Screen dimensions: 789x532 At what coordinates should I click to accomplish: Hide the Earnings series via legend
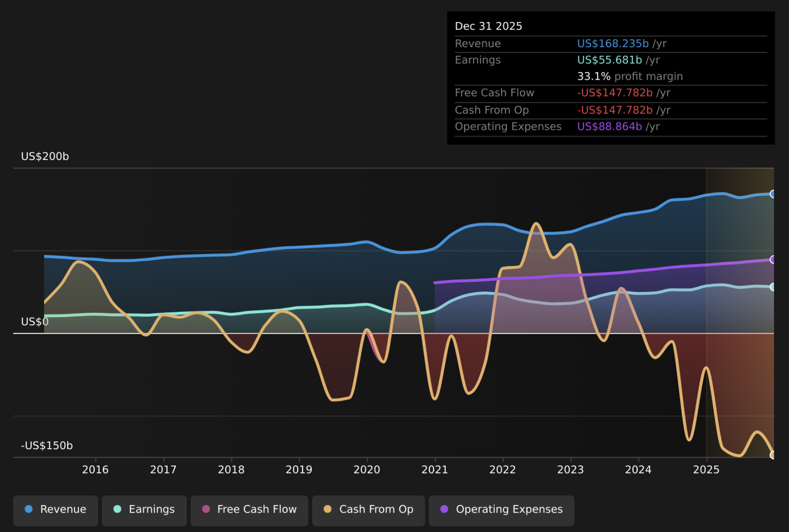144,510
